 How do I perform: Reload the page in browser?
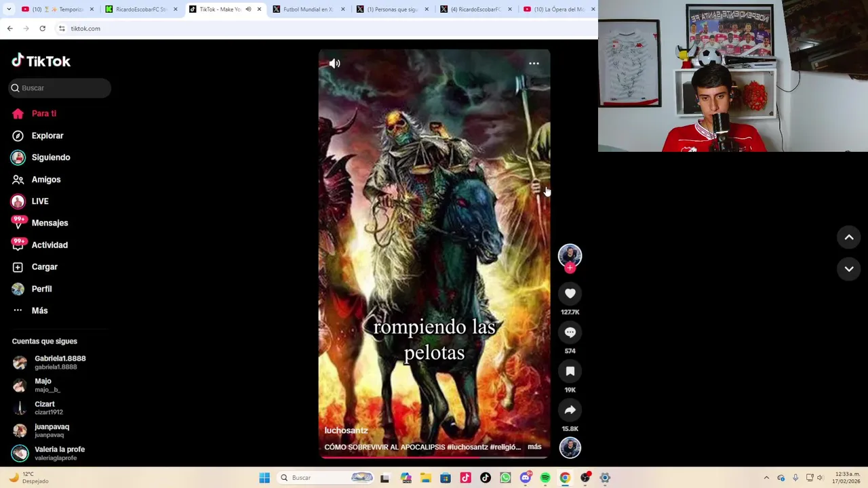pos(42,28)
